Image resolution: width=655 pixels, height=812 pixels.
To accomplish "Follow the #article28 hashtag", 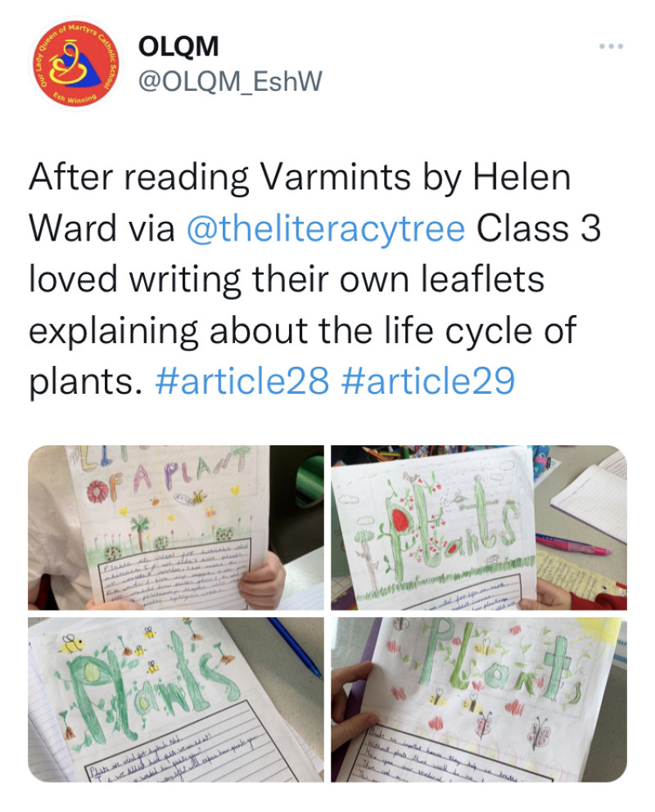I will 242,381.
